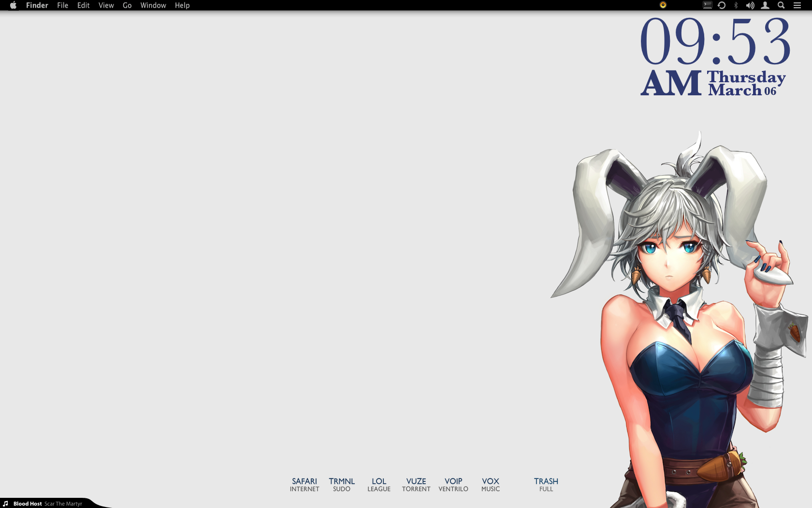Open the File menu
The width and height of the screenshot is (812, 508).
tap(63, 5)
